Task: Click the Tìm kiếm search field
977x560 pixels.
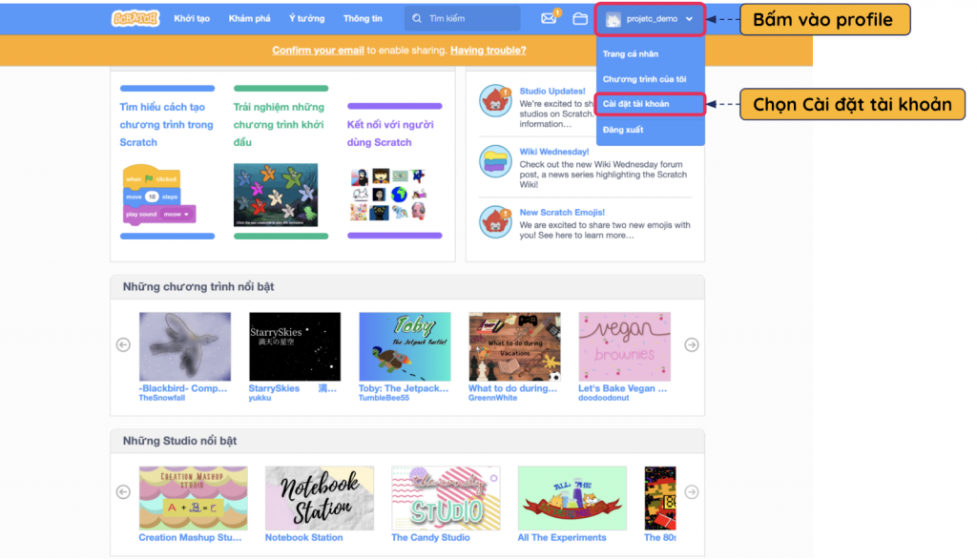Action: [x=463, y=19]
